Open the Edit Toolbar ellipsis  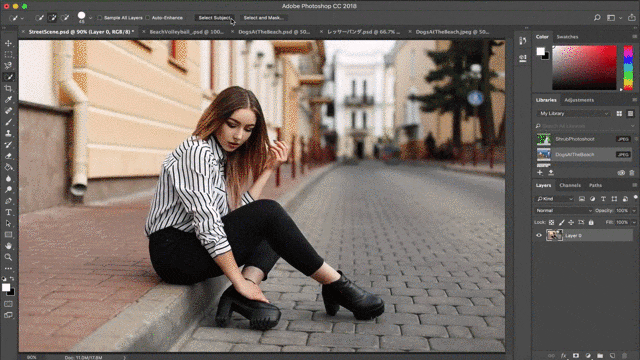tap(8, 269)
